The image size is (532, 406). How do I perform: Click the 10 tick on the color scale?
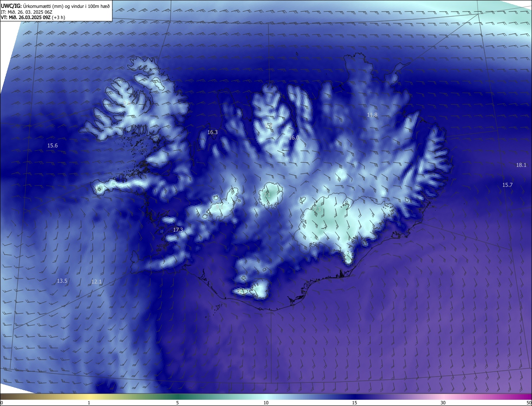click(266, 403)
